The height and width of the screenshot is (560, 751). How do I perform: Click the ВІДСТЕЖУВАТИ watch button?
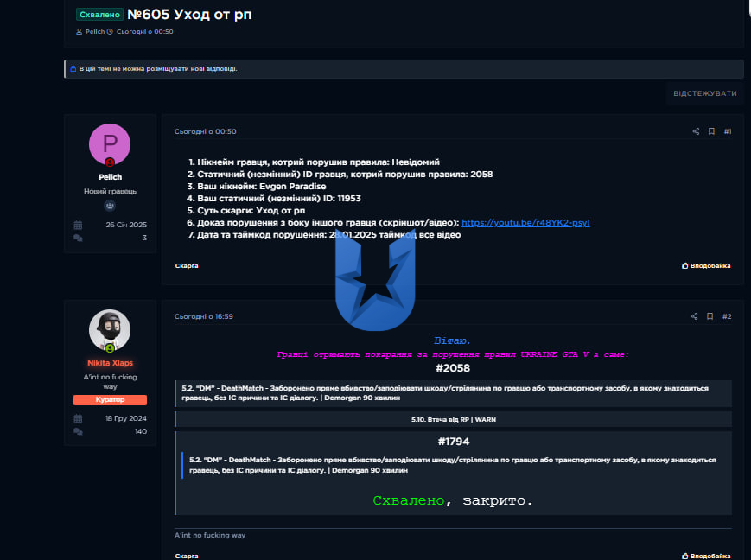[704, 93]
